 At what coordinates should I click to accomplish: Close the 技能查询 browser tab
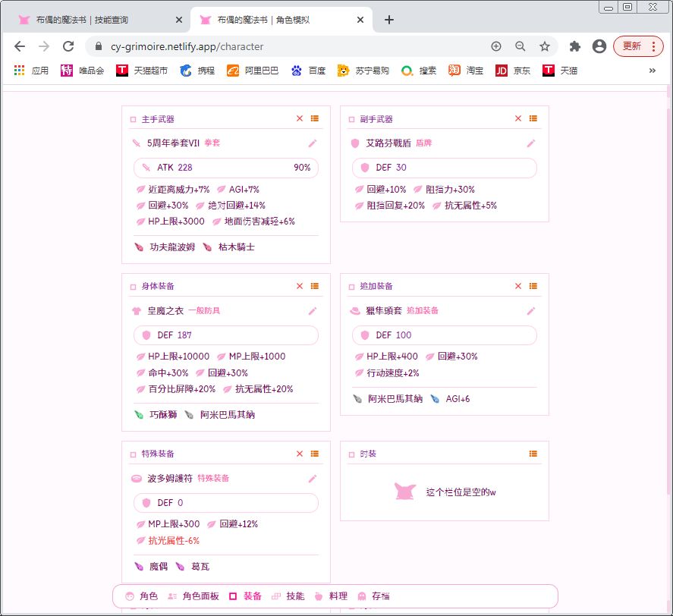click(x=179, y=20)
